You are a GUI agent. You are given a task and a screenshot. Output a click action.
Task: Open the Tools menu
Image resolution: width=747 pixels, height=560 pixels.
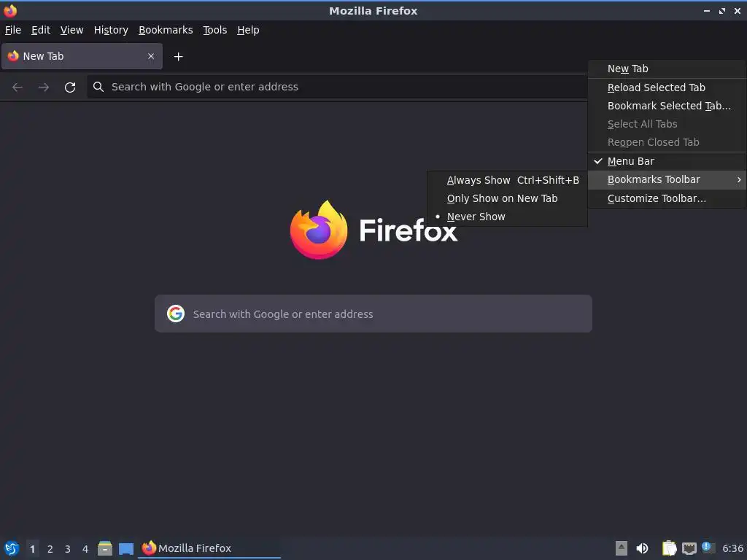(215, 30)
